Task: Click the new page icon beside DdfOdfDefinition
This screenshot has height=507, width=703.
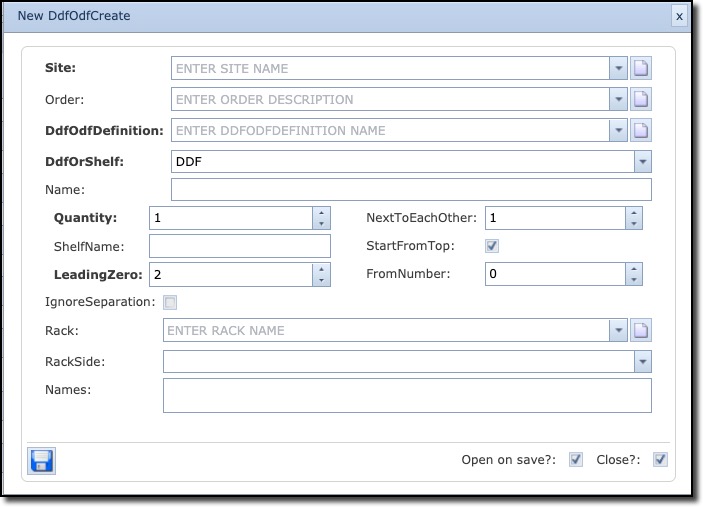Action: click(641, 130)
